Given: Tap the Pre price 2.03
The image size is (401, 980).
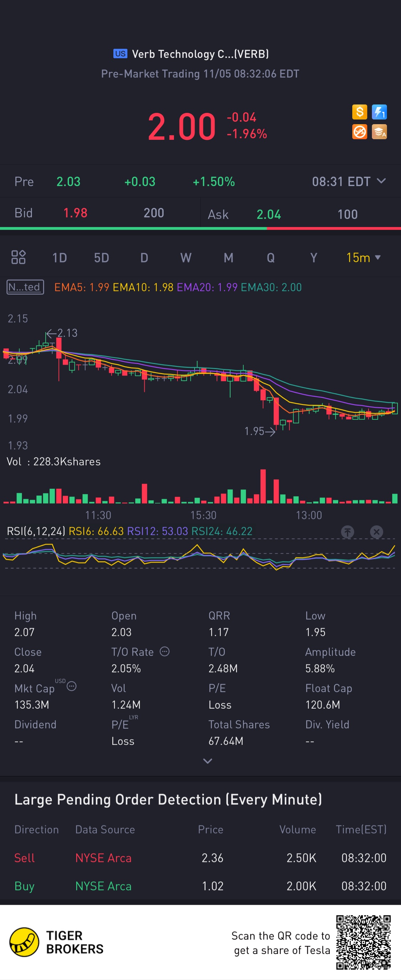Looking at the screenshot, I should click(x=68, y=181).
